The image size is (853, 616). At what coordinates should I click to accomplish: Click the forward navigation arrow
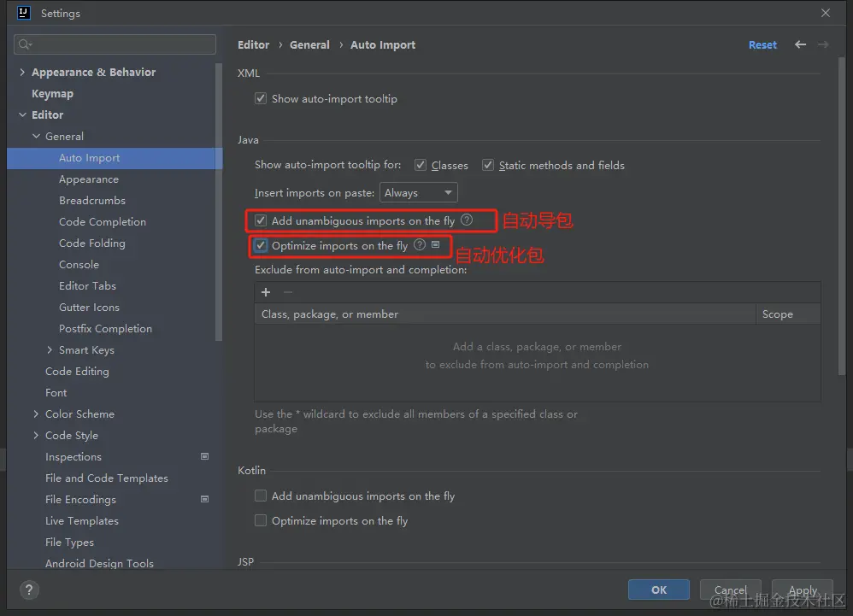[x=823, y=44]
